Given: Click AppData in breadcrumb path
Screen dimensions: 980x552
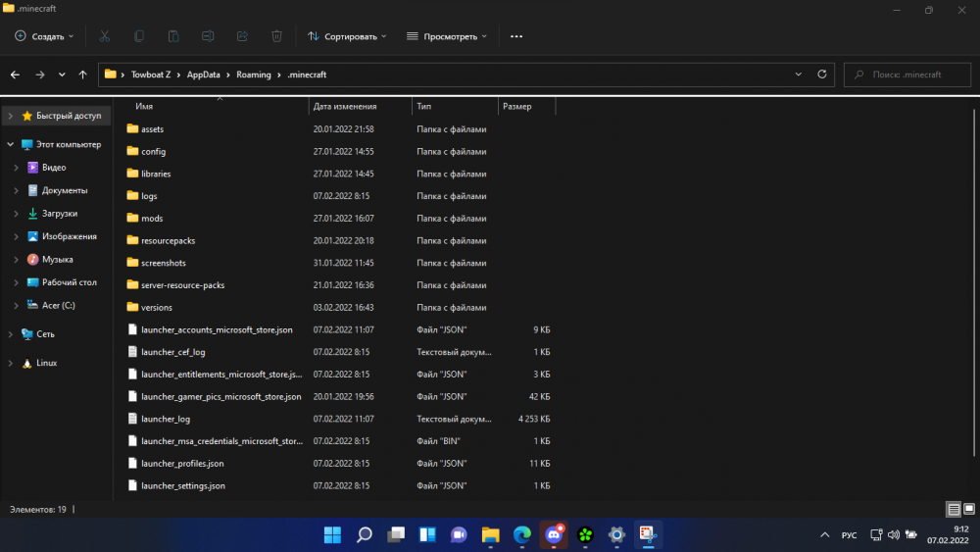Looking at the screenshot, I should pyautogui.click(x=203, y=75).
